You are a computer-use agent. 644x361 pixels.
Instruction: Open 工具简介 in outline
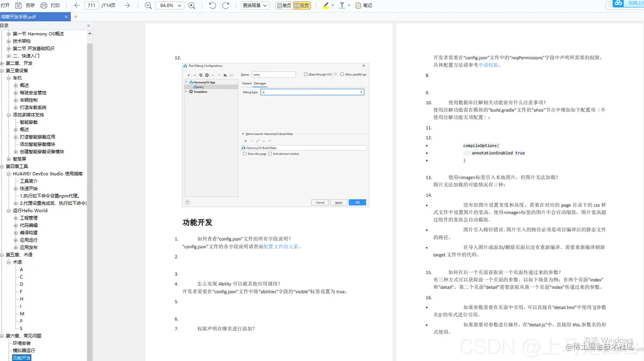click(29, 181)
